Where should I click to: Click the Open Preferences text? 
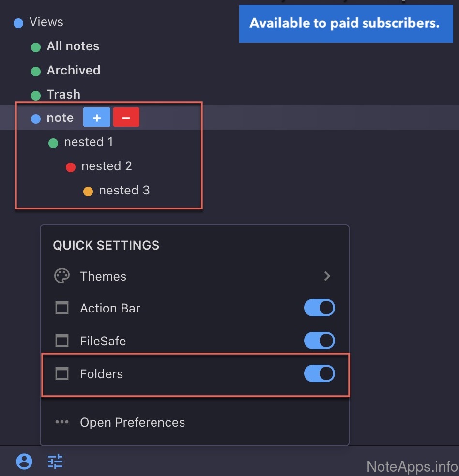click(132, 422)
